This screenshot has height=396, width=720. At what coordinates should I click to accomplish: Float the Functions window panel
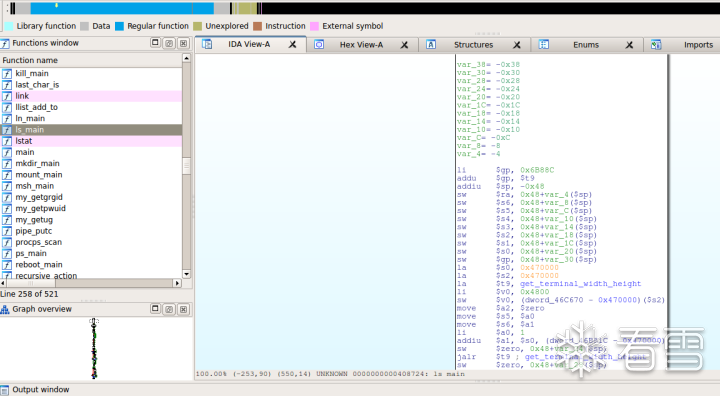click(169, 43)
